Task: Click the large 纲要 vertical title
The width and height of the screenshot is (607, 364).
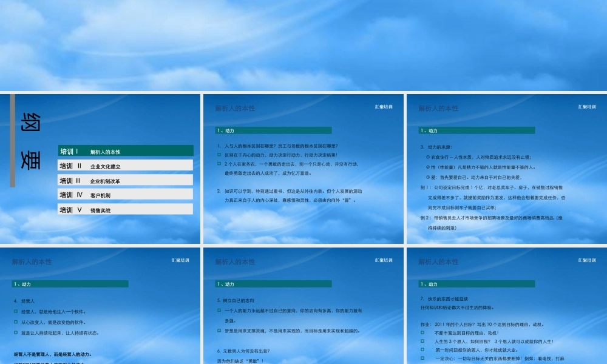Action: pos(30,141)
